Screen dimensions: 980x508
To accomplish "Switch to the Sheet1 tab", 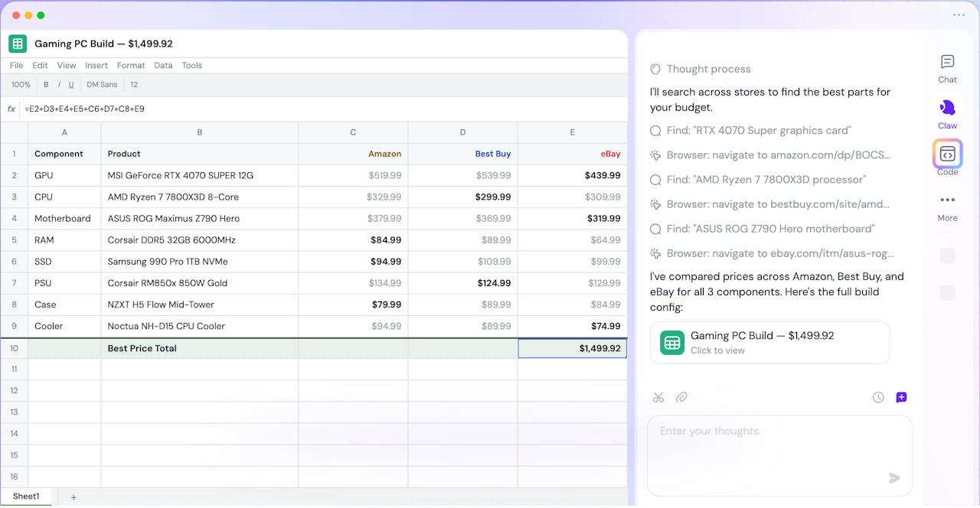I will point(26,497).
